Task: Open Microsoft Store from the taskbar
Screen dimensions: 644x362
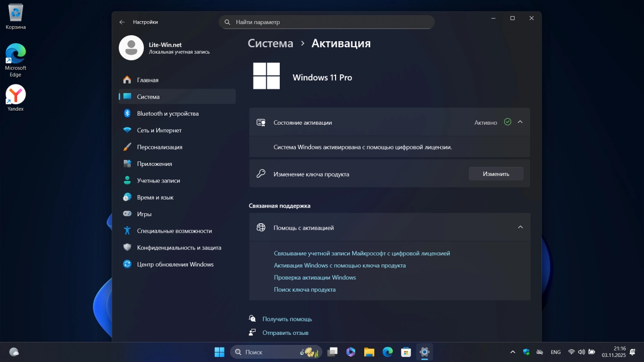Action: click(406, 352)
